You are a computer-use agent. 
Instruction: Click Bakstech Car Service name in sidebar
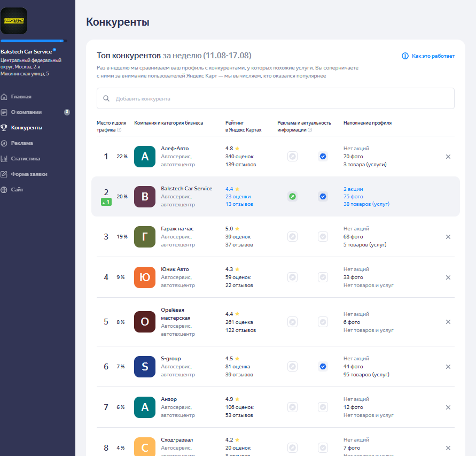(x=26, y=52)
